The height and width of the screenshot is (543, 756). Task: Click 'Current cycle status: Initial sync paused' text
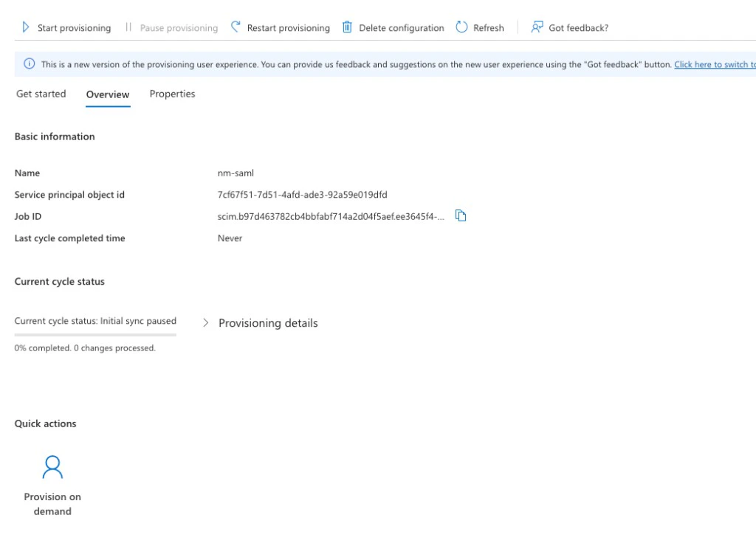coord(95,321)
